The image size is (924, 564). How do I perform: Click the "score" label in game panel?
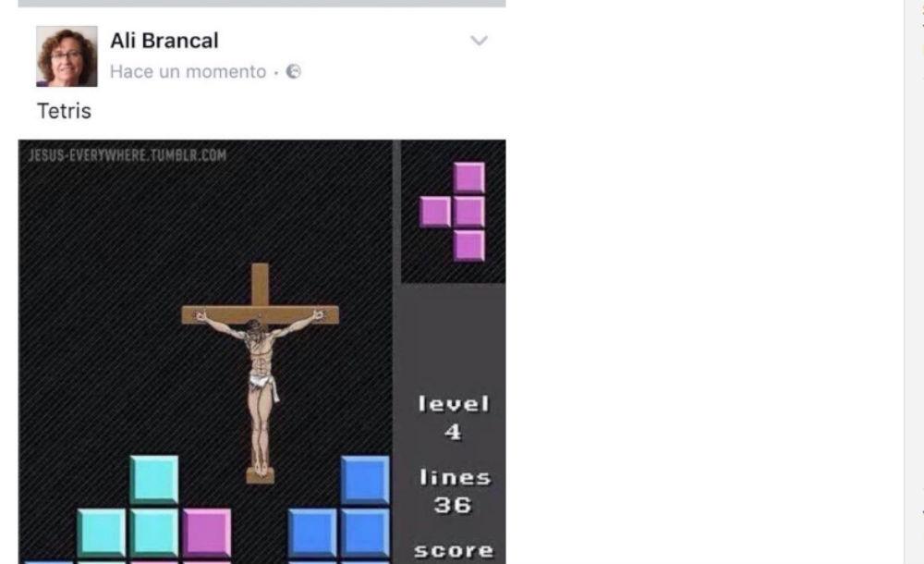(454, 550)
